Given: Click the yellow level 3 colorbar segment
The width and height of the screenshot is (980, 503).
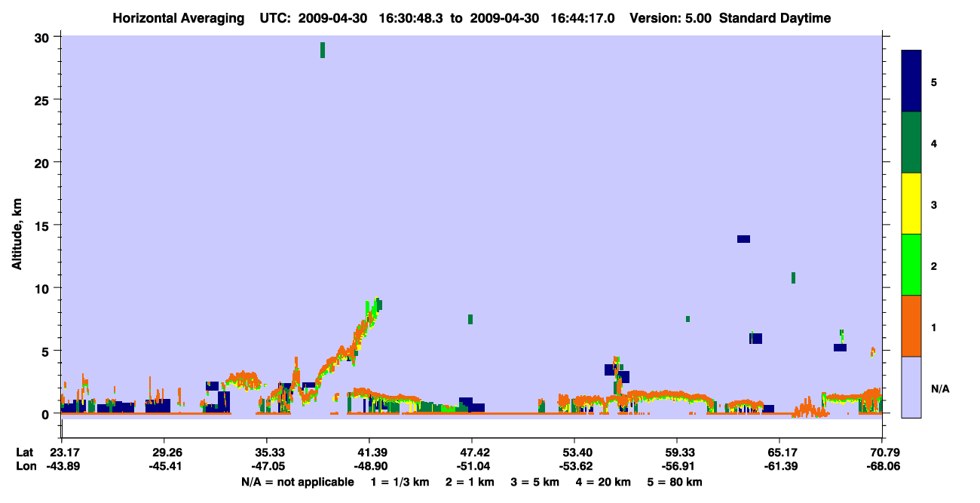Looking at the screenshot, I should point(911,204).
